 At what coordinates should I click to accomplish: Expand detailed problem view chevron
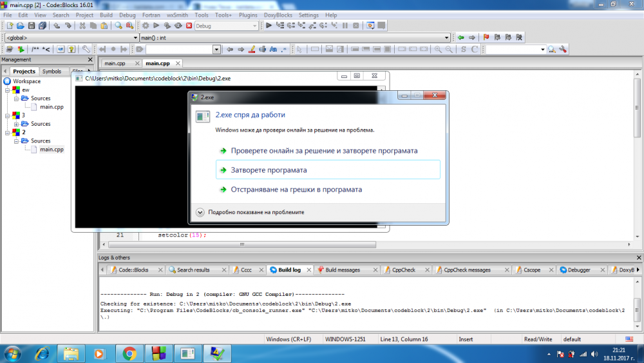(200, 212)
